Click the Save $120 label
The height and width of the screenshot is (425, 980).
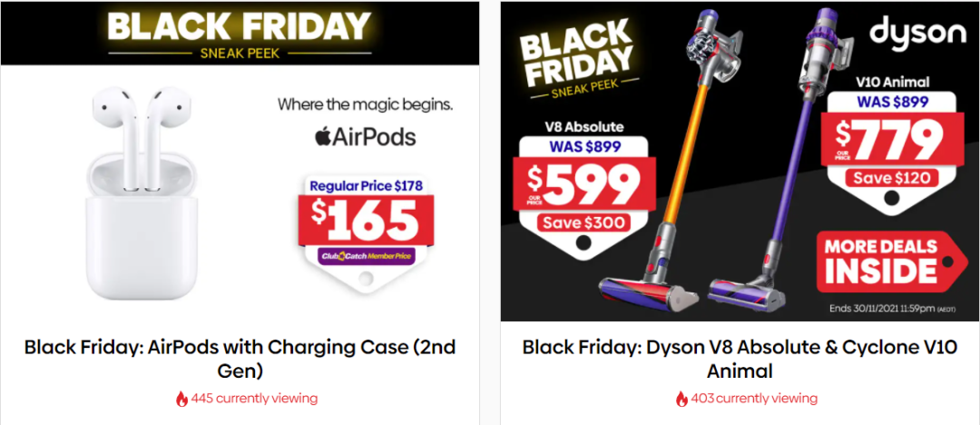891,178
